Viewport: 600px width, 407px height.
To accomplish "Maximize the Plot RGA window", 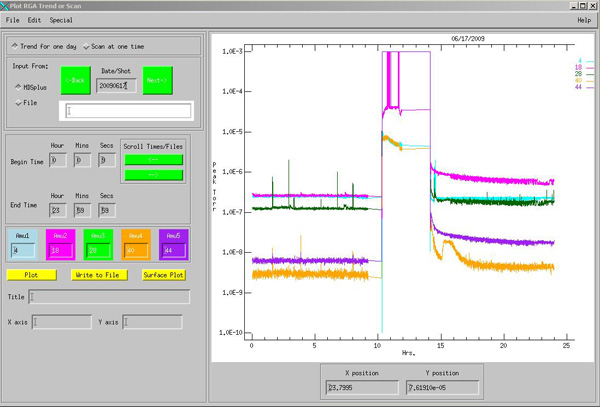I will pos(582,6).
